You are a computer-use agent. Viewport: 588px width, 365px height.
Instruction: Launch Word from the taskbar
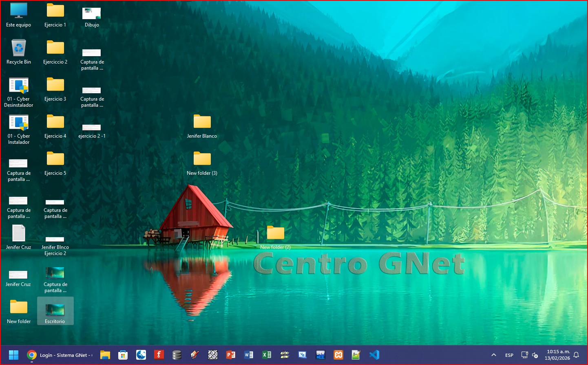tap(249, 355)
